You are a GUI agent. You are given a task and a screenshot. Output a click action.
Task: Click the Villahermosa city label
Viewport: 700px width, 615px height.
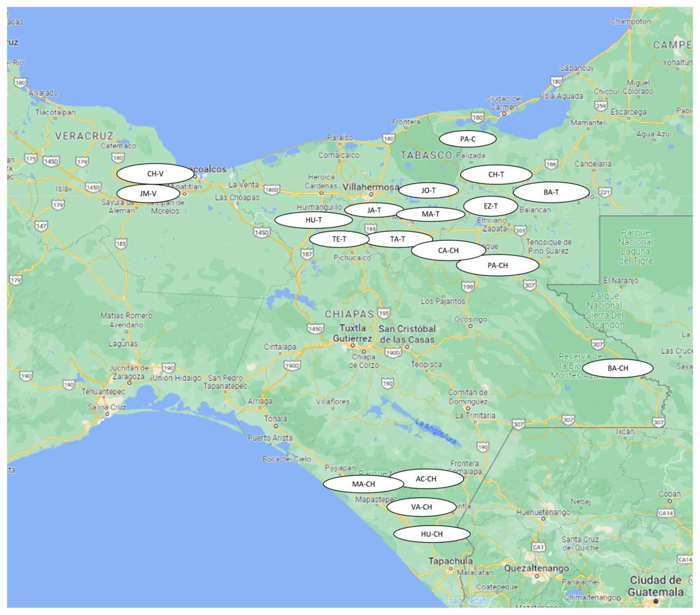tap(370, 187)
